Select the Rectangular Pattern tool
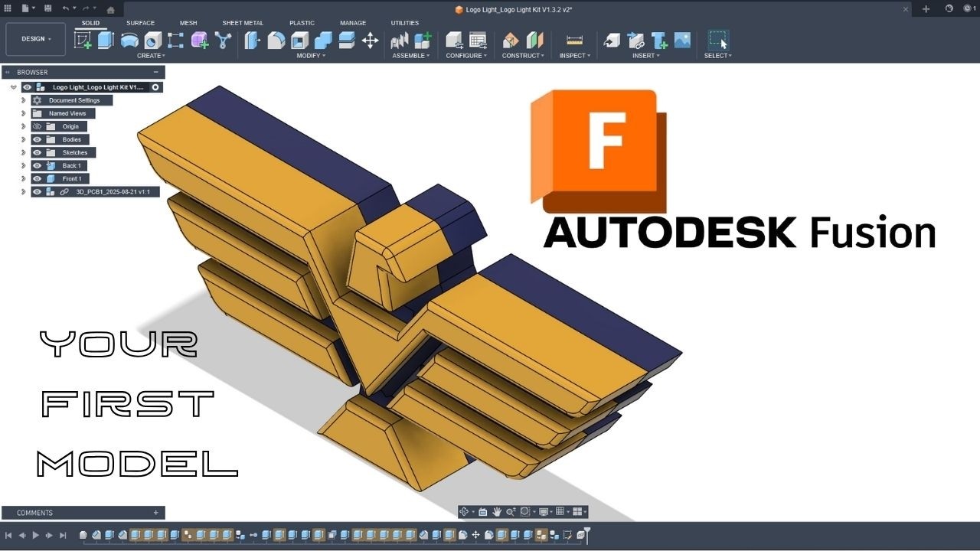Image resolution: width=980 pixels, height=551 pixels. 176,40
